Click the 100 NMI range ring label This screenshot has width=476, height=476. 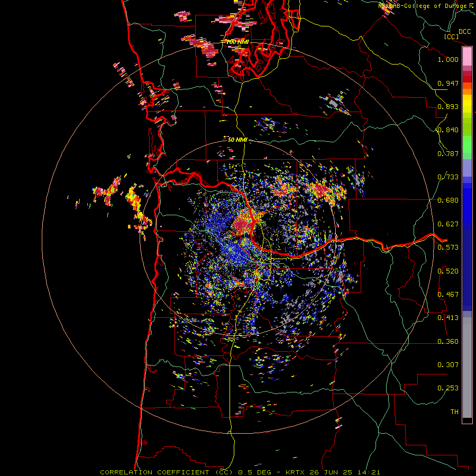[x=237, y=42]
